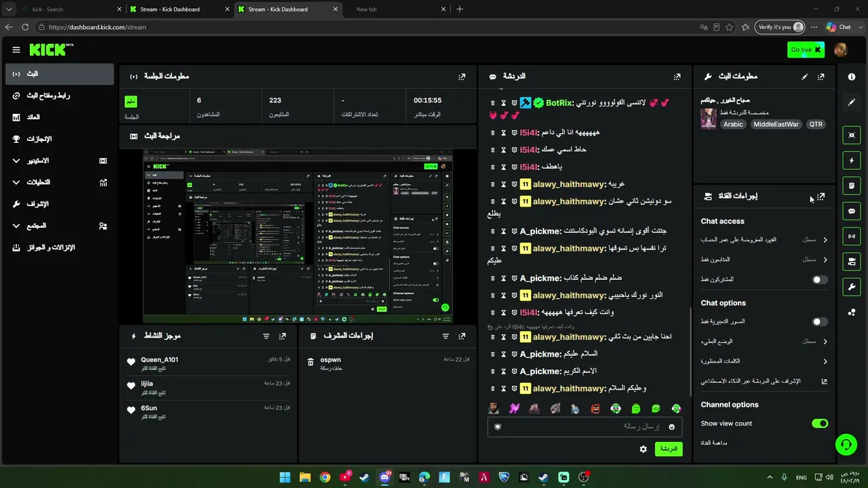Open the info icon in the right rail
The image size is (868, 488).
pyautogui.click(x=852, y=77)
